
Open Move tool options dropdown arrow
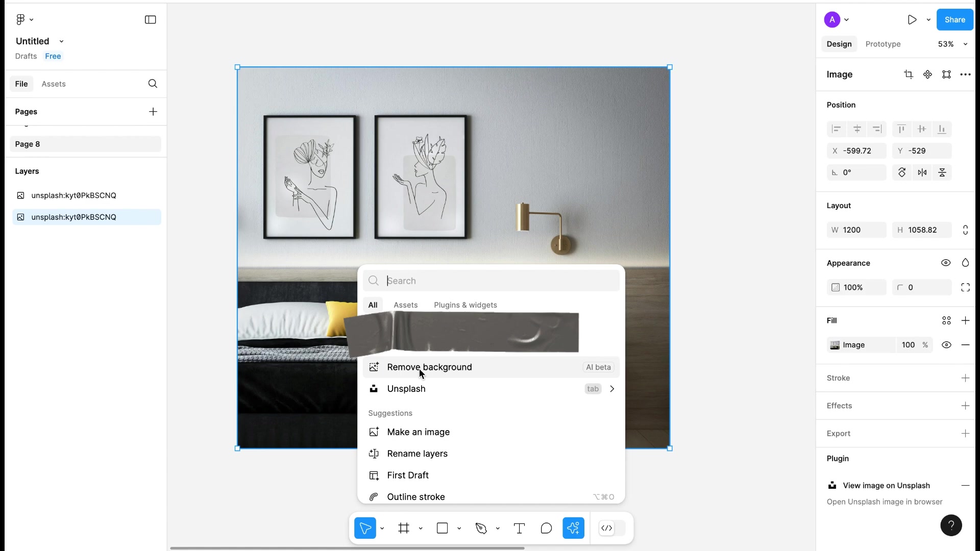point(382,528)
